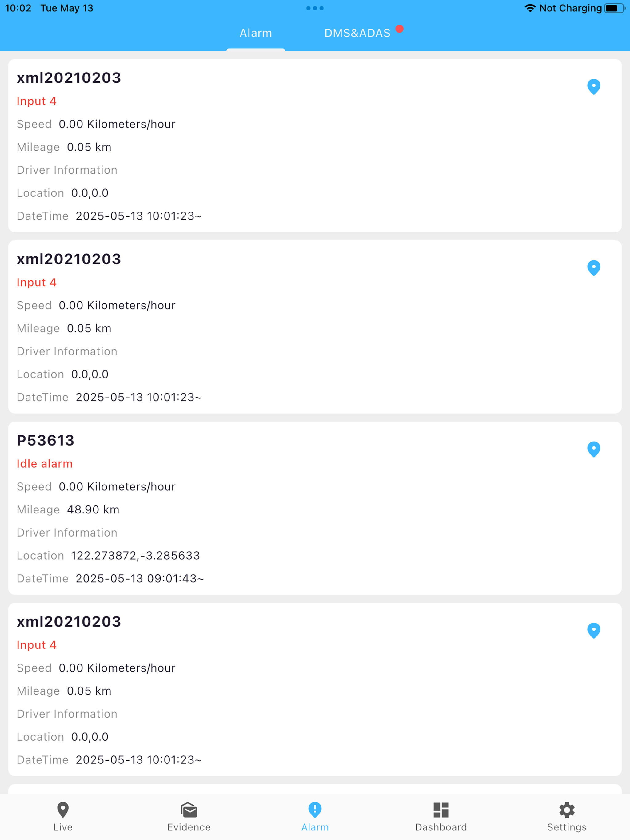Open the Evidence tab icon
630x840 pixels.
click(189, 810)
